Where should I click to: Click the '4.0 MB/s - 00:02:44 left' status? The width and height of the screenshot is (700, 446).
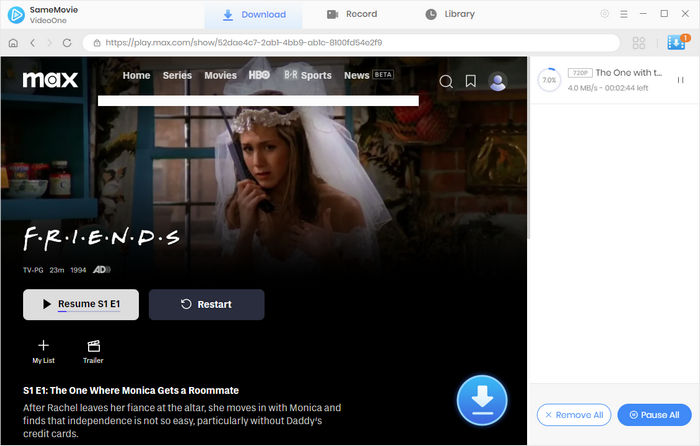click(x=608, y=88)
